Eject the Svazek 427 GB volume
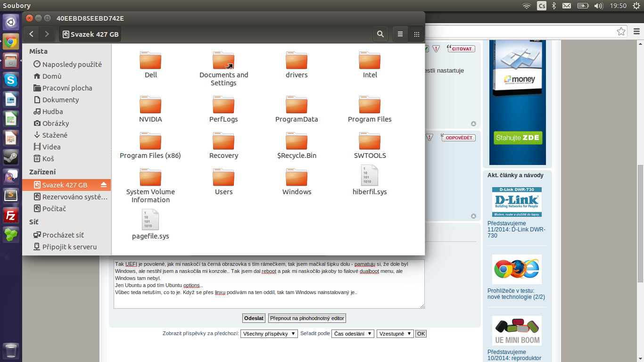 (104, 185)
